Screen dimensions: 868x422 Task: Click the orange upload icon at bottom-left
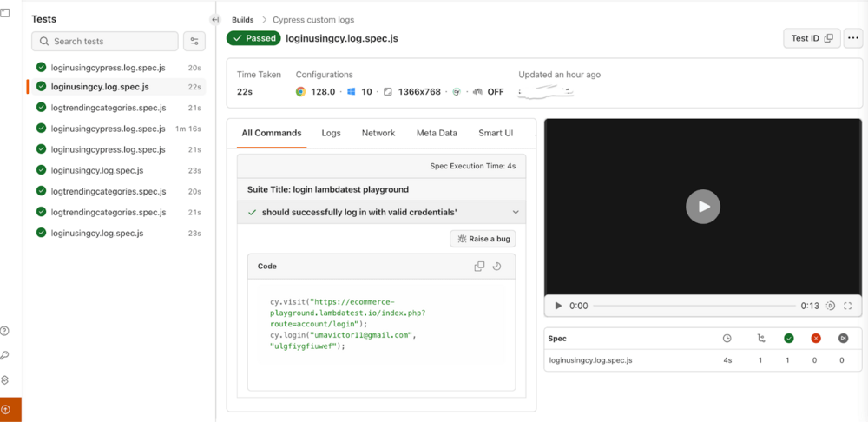(6, 409)
